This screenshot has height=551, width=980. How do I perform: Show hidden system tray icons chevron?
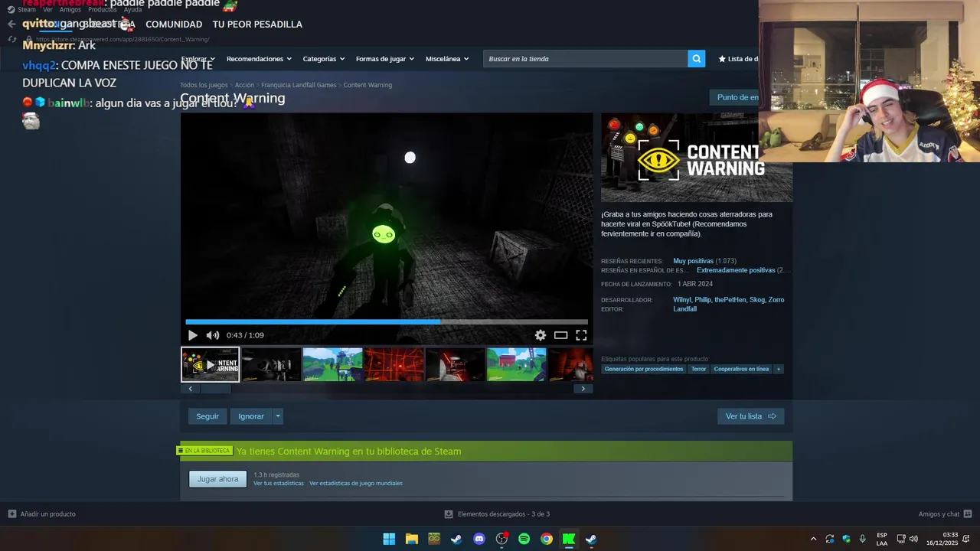[813, 539]
